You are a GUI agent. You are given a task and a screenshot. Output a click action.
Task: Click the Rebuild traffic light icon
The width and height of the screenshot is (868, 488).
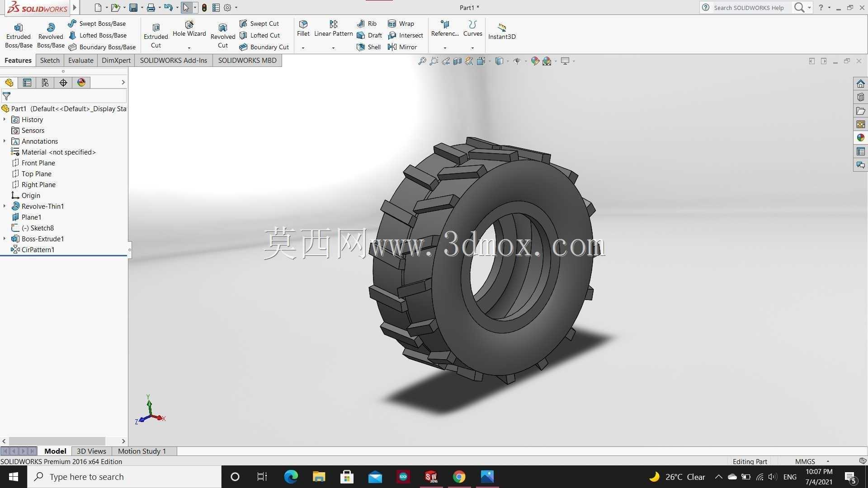click(204, 8)
